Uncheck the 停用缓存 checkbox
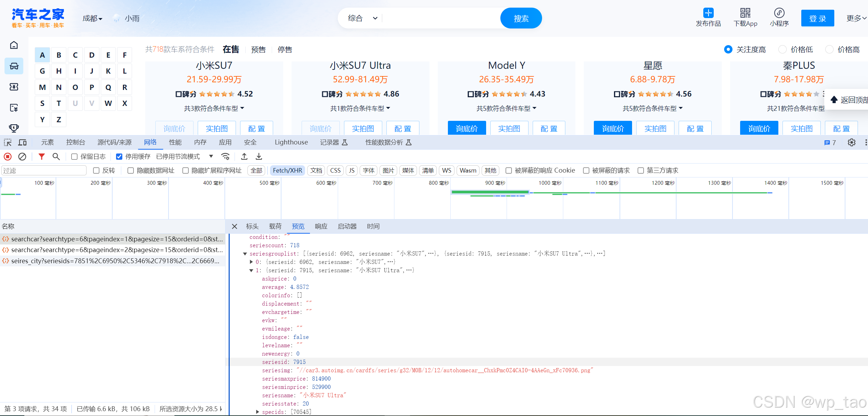 [119, 157]
